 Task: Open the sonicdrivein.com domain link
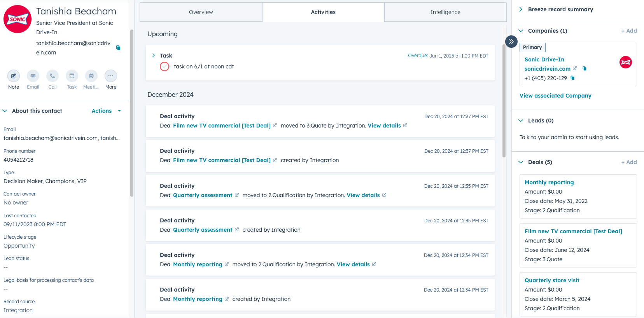[x=547, y=69]
